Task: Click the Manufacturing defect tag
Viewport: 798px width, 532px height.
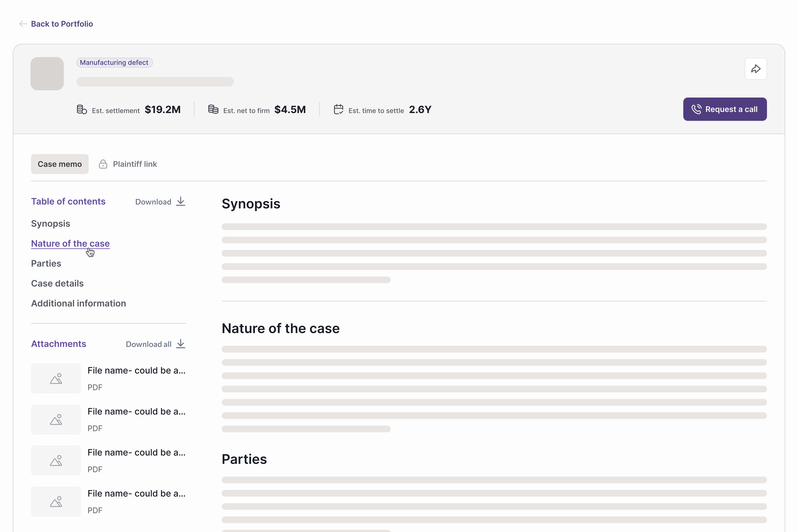Action: coord(114,63)
